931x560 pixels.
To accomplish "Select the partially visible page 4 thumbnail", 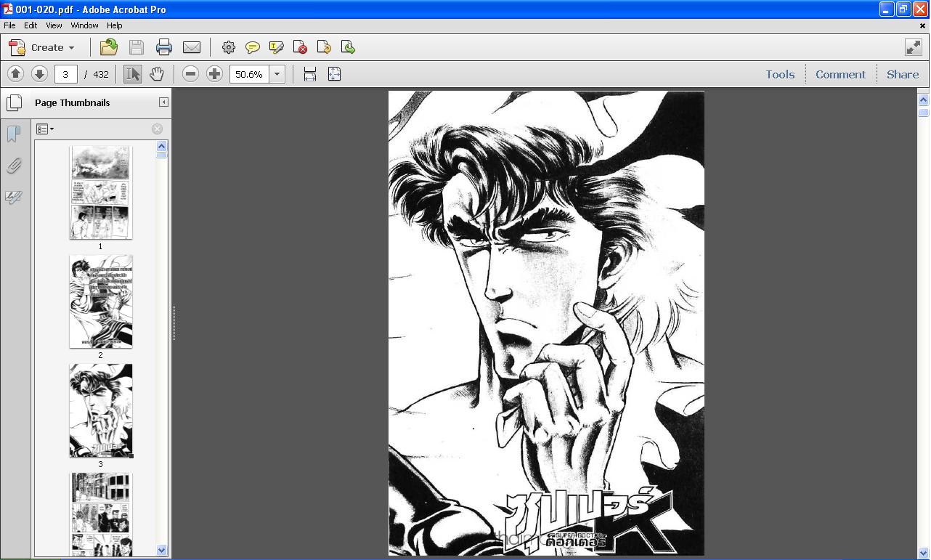I will [x=101, y=514].
